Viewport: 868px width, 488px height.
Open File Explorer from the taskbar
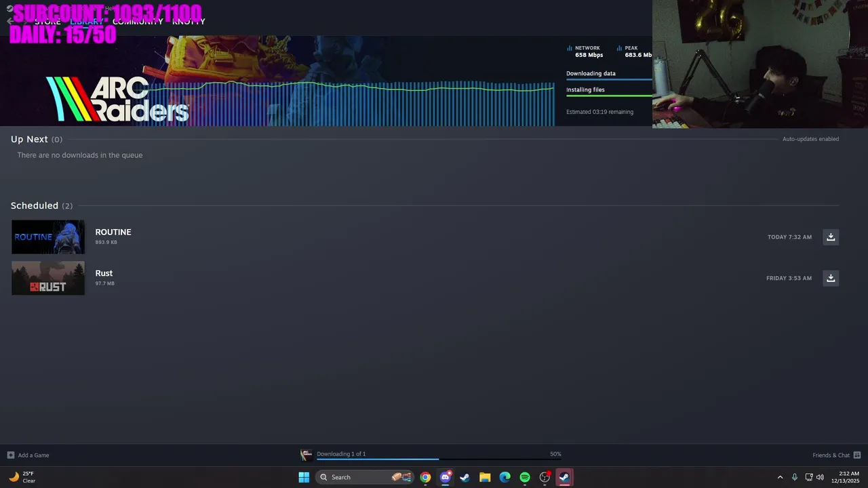point(485,477)
